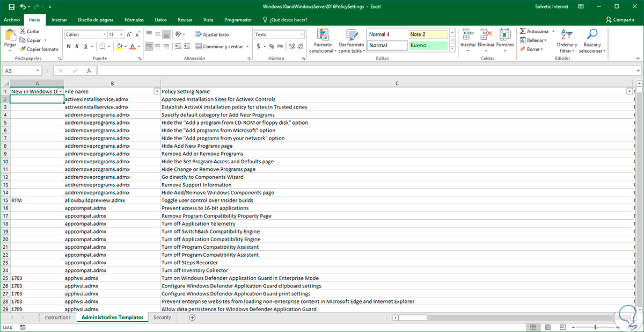Decrease decimal places

(x=300, y=46)
